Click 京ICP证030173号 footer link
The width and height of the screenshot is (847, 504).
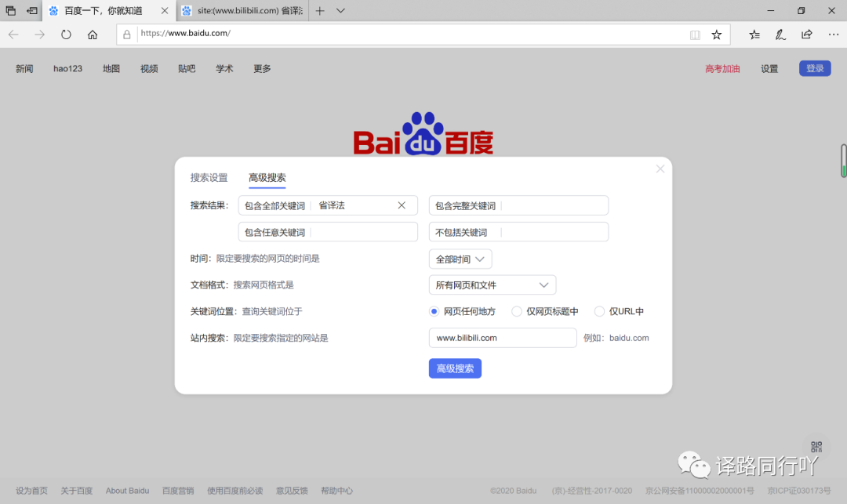pos(799,491)
